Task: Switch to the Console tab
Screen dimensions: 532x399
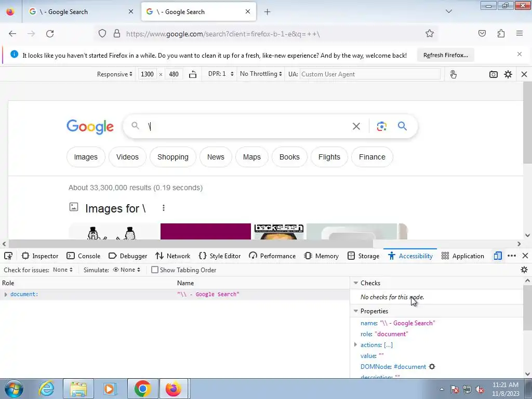Action: [84, 256]
